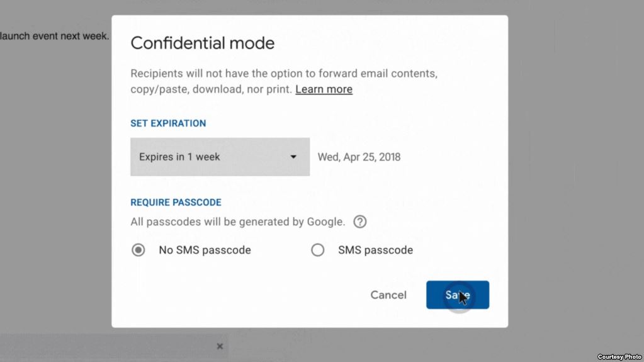Enable the 'SMS passcode' radio button
The width and height of the screenshot is (644, 362).
click(x=318, y=250)
